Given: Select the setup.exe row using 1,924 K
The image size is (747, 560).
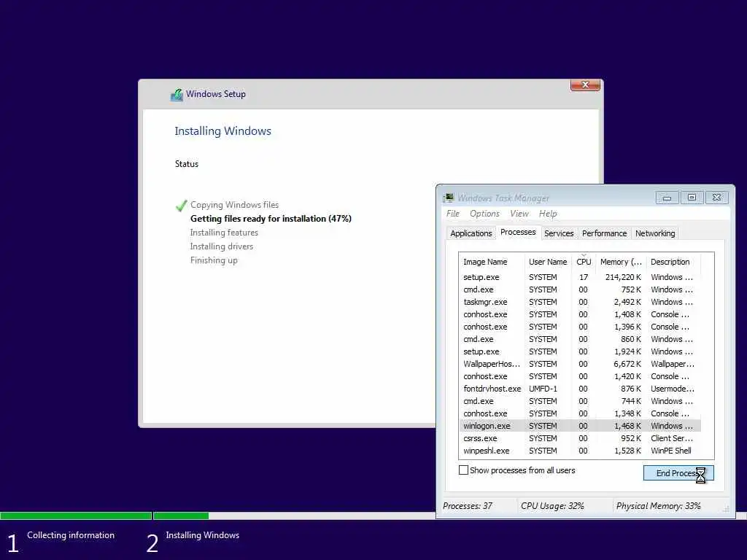Looking at the screenshot, I should [580, 351].
